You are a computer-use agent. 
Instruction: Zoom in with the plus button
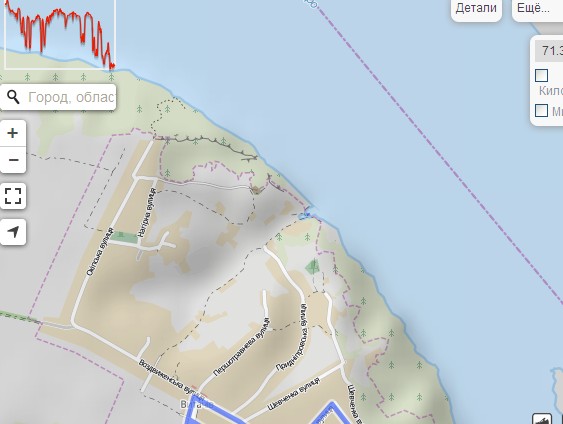point(13,133)
